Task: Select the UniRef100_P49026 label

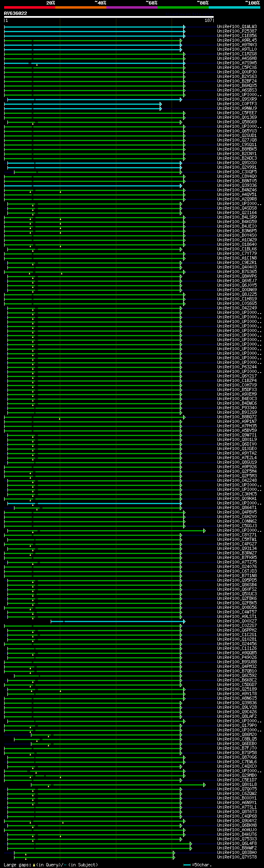Action: pos(237,658)
